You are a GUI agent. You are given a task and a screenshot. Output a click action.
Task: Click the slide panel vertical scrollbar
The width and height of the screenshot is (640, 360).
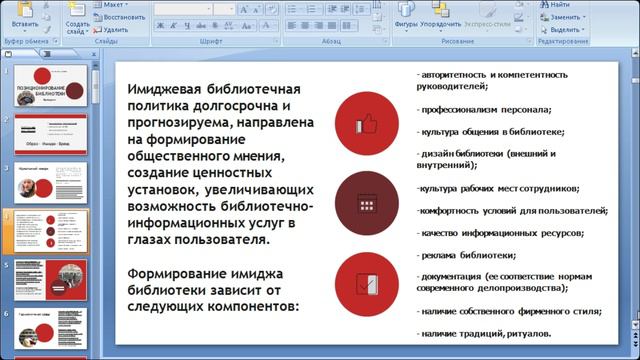click(96, 87)
